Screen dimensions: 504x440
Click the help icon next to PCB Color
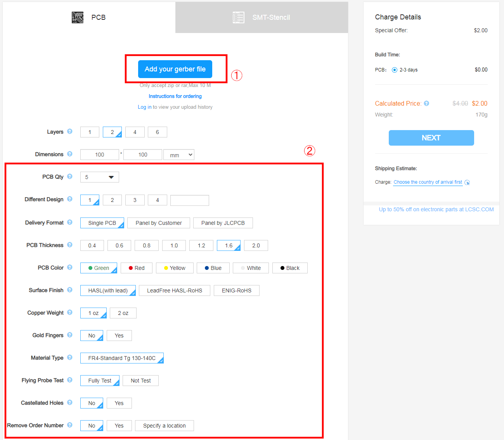point(70,267)
